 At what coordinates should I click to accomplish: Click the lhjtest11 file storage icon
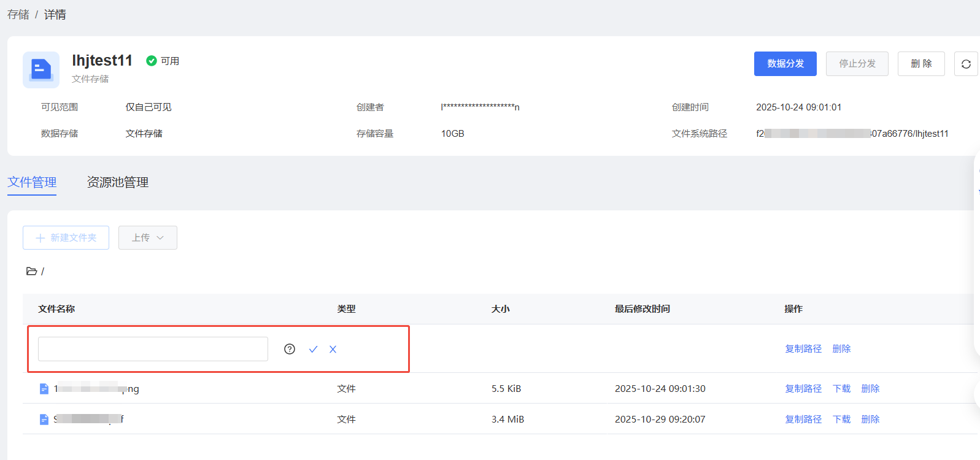click(41, 70)
